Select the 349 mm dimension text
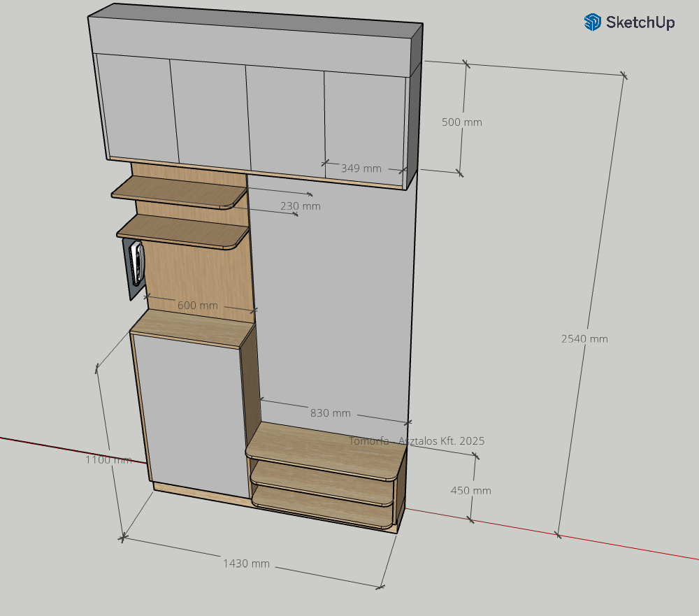The image size is (699, 616). [x=361, y=168]
